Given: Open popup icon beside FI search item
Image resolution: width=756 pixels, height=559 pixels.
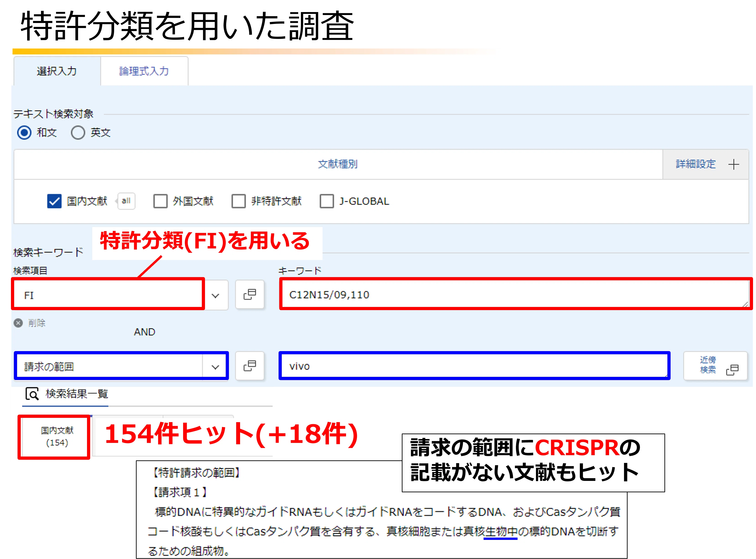Looking at the screenshot, I should point(250,294).
